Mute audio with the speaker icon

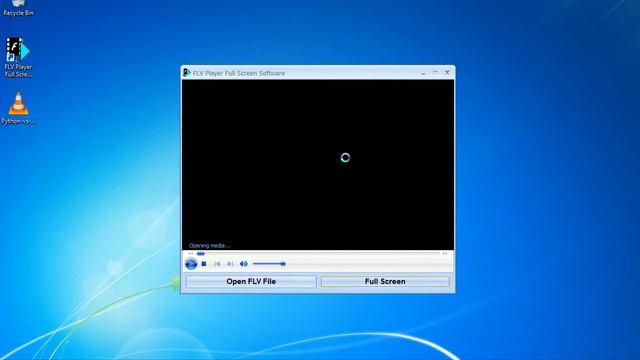(244, 264)
